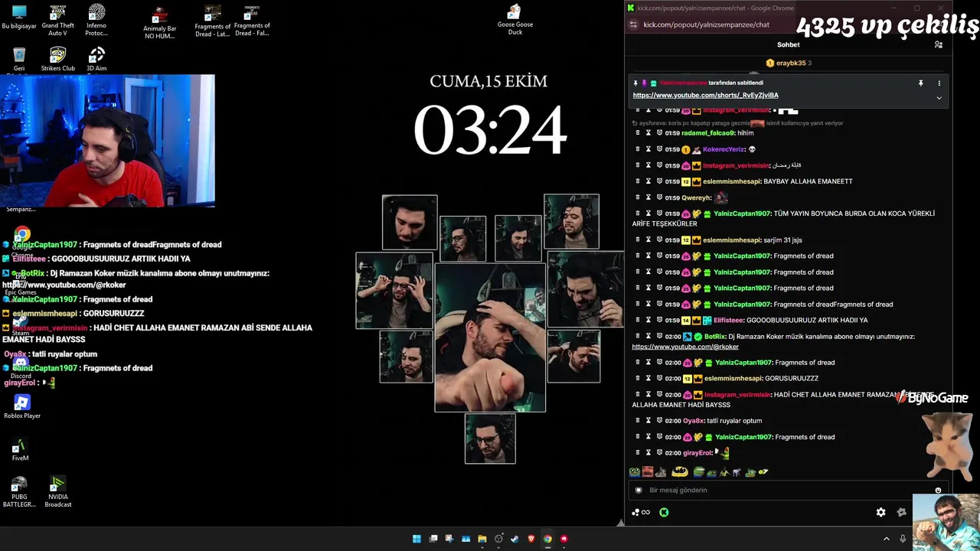Image resolution: width=980 pixels, height=551 pixels.
Task: Click username eslemmismhesapi on the BAYBAY message
Action: coord(731,181)
